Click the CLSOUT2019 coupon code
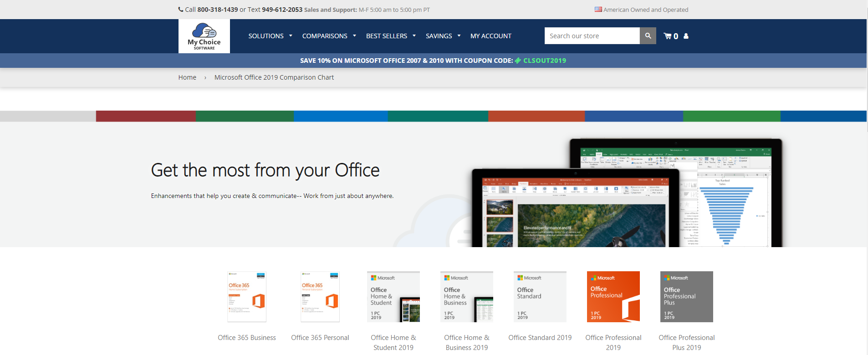The height and width of the screenshot is (355, 868). pos(544,61)
